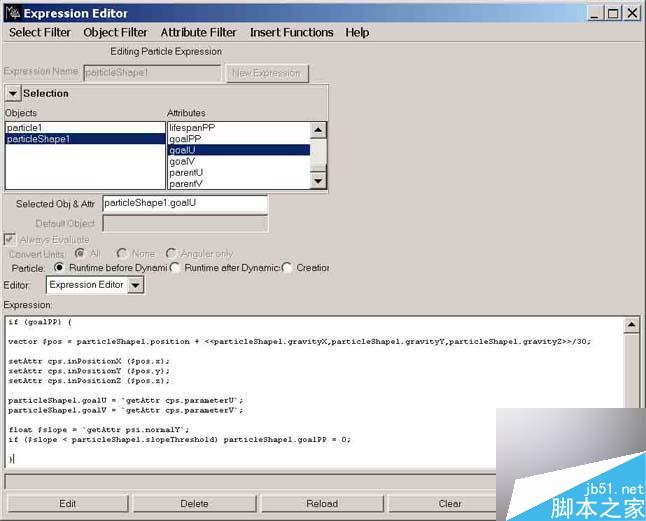Click the Delete button
The width and height of the screenshot is (646, 521).
click(x=194, y=504)
